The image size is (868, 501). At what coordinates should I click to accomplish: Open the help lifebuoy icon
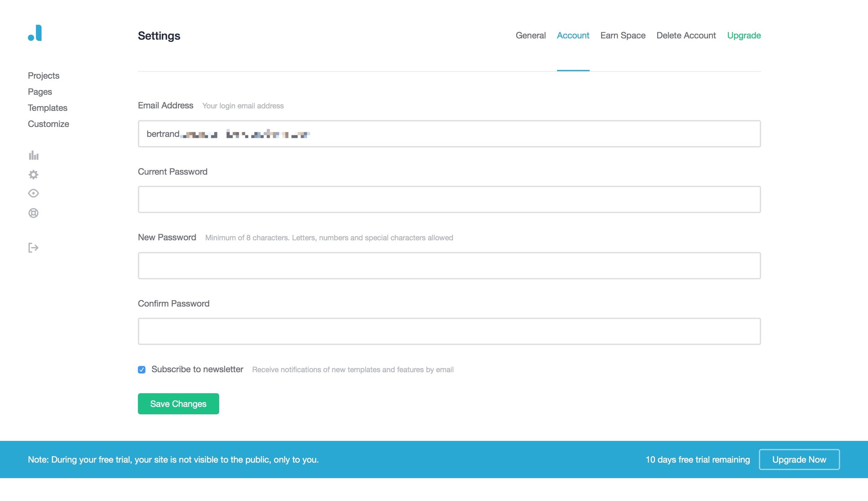coord(33,213)
